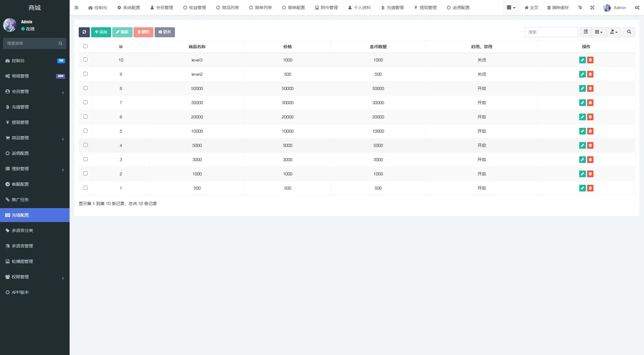The height and width of the screenshot is (355, 644).
Task: Click the 搜索 table search field
Action: point(551,32)
